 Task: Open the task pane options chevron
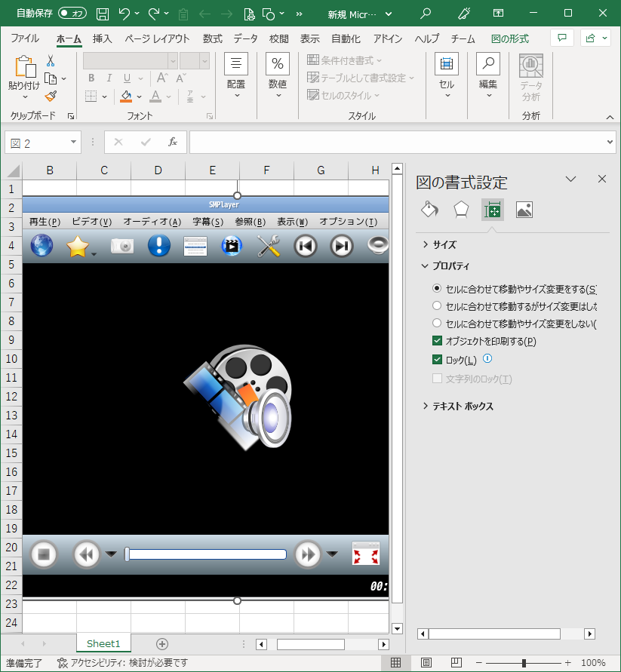570,179
